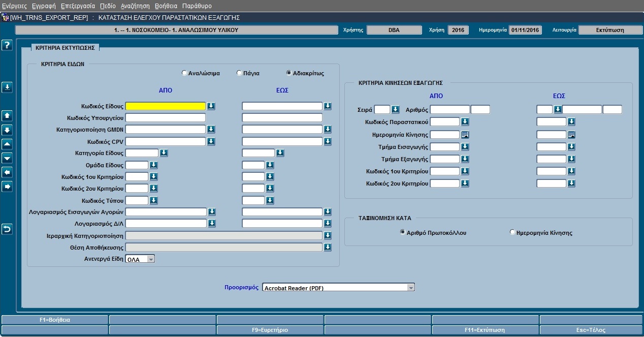Click the F9=Ευρετήριο button
The width and height of the screenshot is (644, 337).
click(270, 330)
